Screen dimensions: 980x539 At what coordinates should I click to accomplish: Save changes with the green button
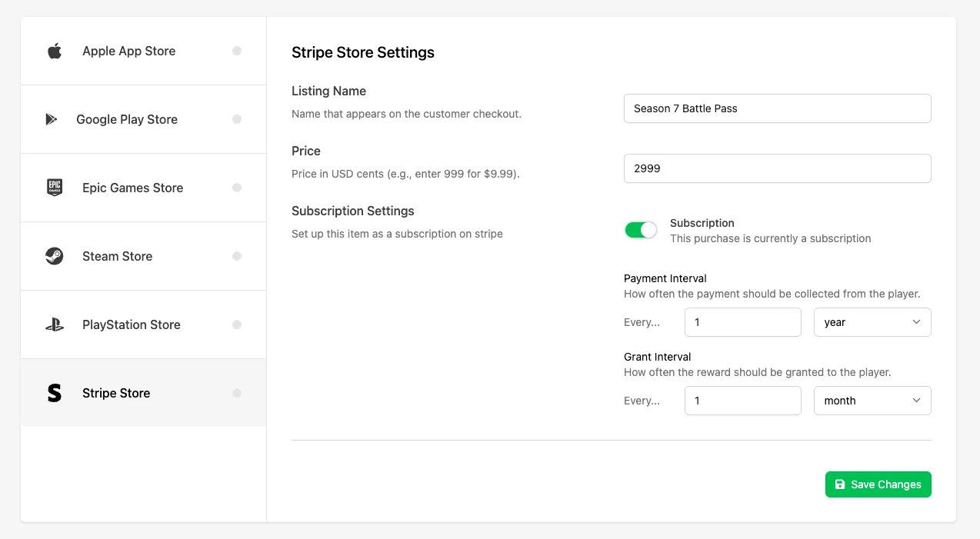(x=878, y=484)
